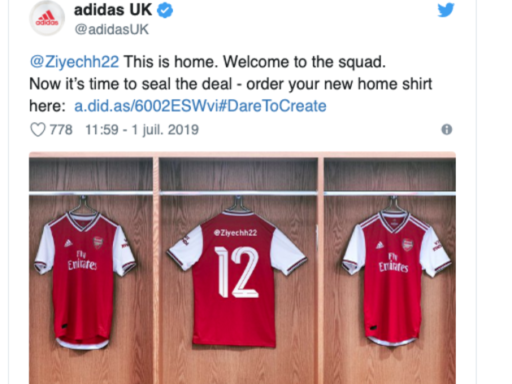512x384 pixels.
Task: Click the adidas logo on right shirt
Action: 380,245
